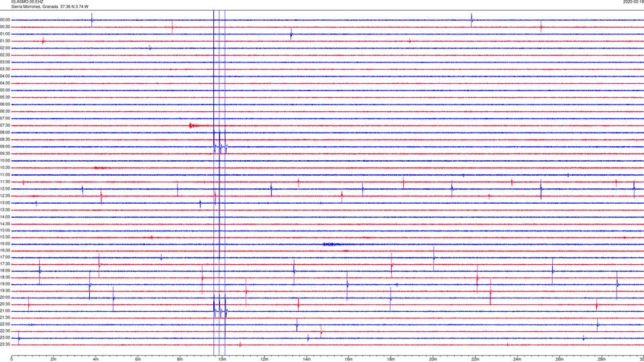Select the Sierra Morrones, Granada location text
This screenshot has width=644, height=362.
[x=34, y=7]
